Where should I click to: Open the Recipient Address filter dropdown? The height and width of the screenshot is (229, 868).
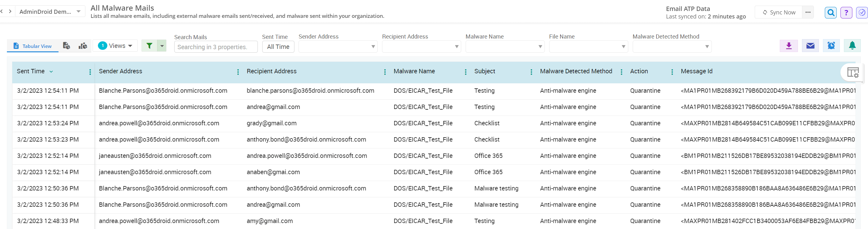pos(421,47)
